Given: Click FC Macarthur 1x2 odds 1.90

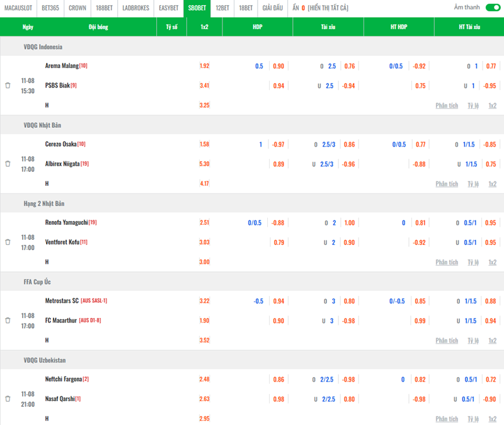Looking at the screenshot, I should [x=204, y=320].
